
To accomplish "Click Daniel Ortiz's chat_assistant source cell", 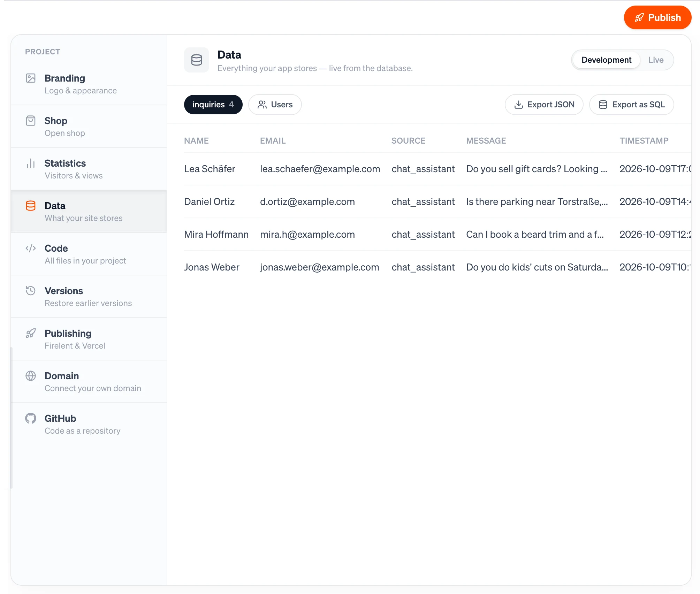I will pos(423,202).
